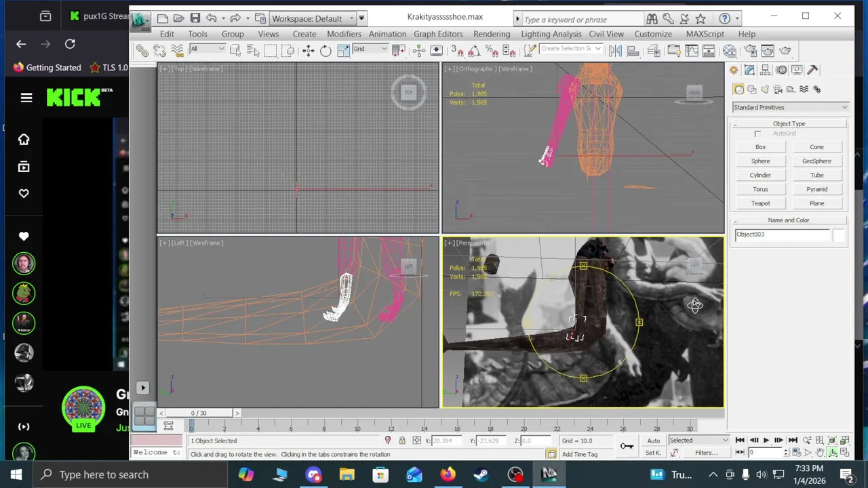The height and width of the screenshot is (488, 868).
Task: Open the Help icon dropdown arrow
Action: [x=737, y=19]
